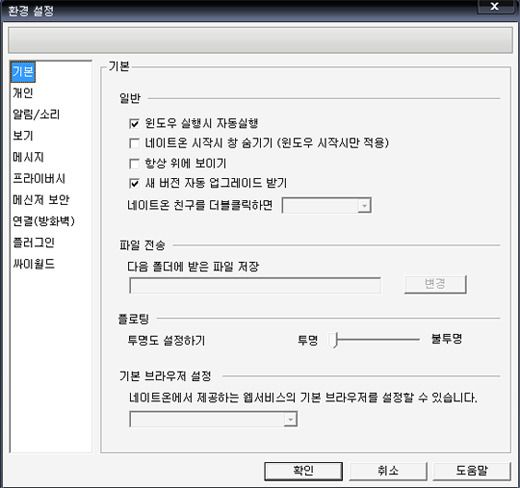Enable 네이트온 시작시 창 숨기기 checkbox

pyautogui.click(x=134, y=144)
